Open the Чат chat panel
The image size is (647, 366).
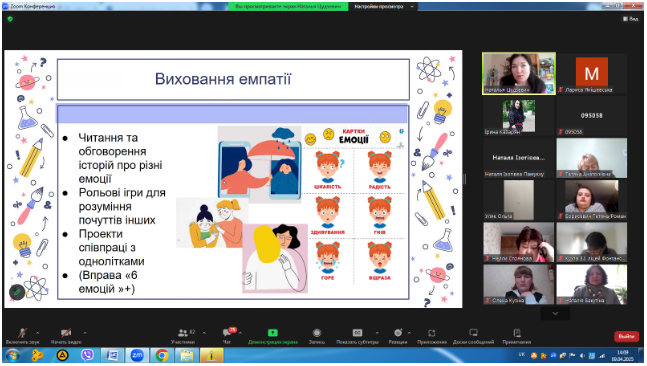[227, 335]
